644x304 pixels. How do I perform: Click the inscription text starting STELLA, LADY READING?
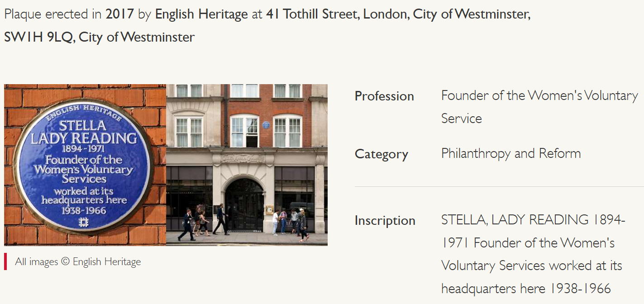pos(533,254)
